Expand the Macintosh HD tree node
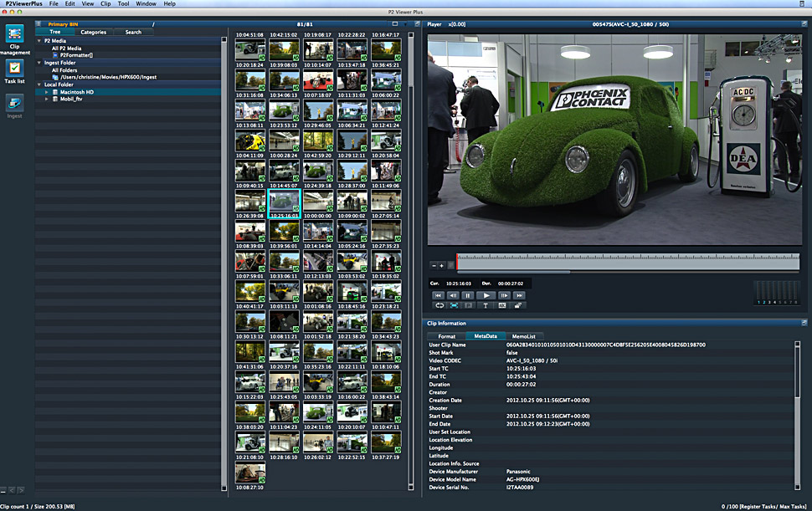 click(46, 92)
